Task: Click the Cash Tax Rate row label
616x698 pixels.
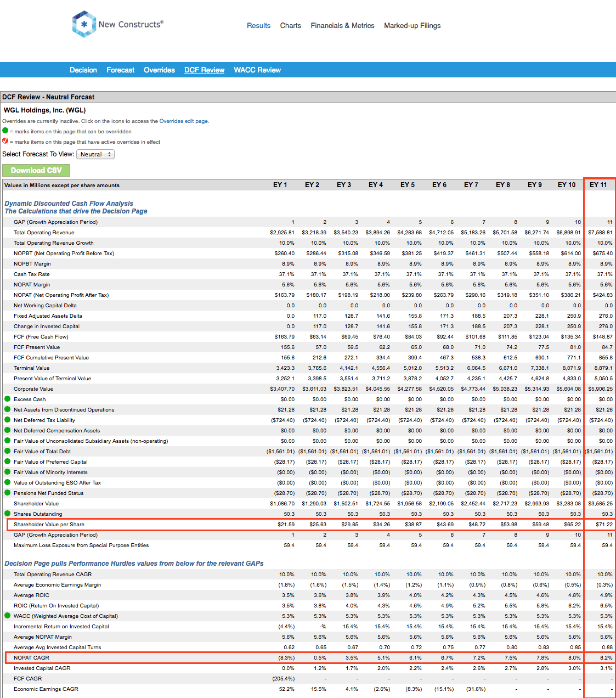Action: point(31,274)
